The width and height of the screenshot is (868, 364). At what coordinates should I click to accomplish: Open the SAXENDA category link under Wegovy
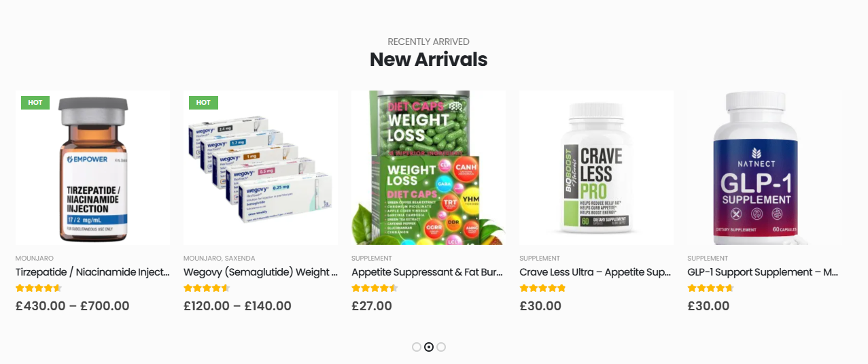tap(239, 259)
